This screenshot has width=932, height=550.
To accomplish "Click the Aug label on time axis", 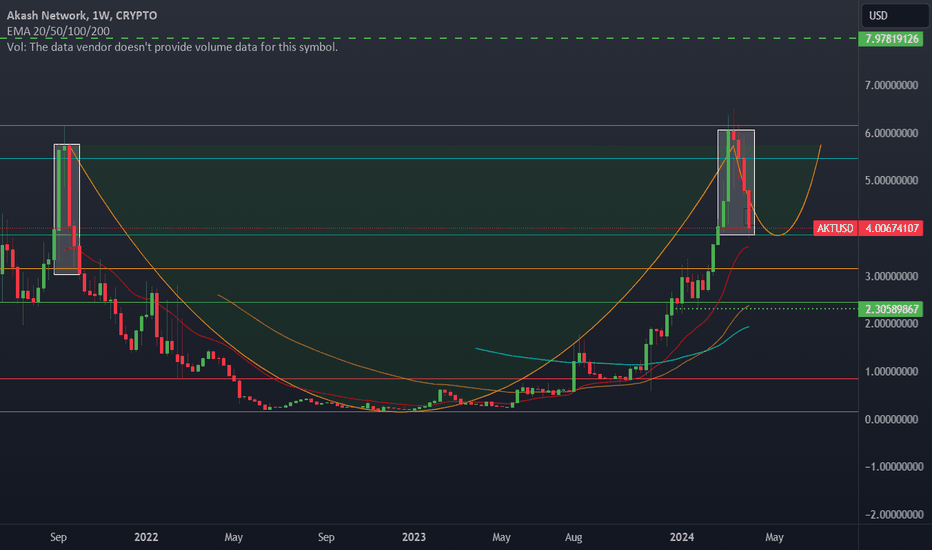I will coord(574,537).
